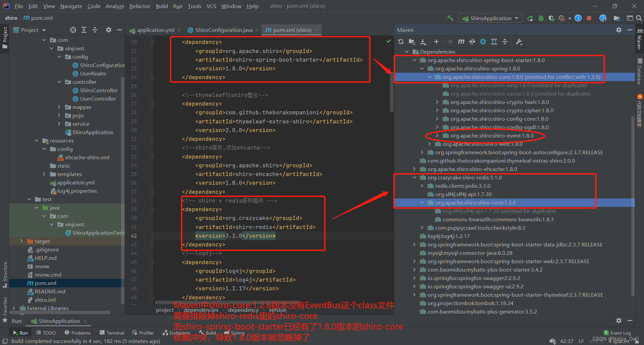Collapse all in Project panel toolbar
This screenshot has height=345, width=644.
coord(95,30)
